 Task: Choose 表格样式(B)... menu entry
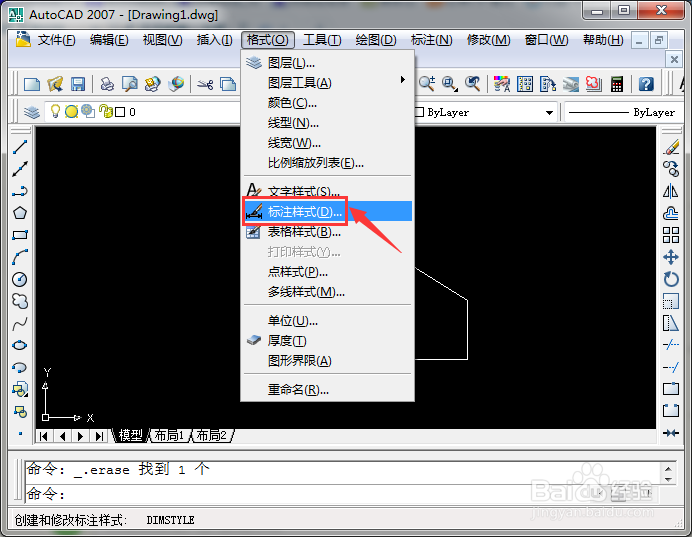tap(327, 232)
